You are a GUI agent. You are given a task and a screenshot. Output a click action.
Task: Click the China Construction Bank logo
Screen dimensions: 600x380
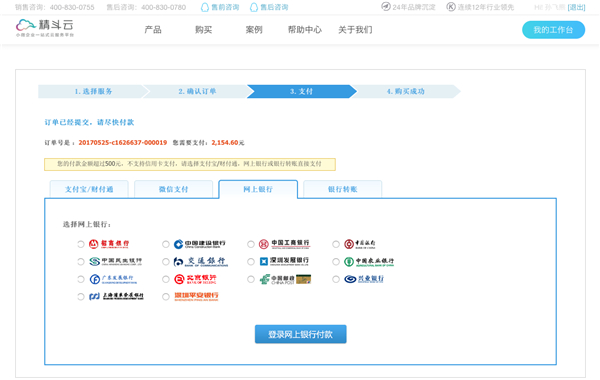(199, 244)
